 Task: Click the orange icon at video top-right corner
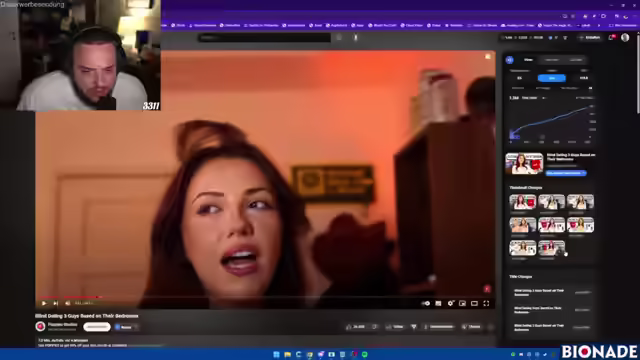[x=488, y=57]
